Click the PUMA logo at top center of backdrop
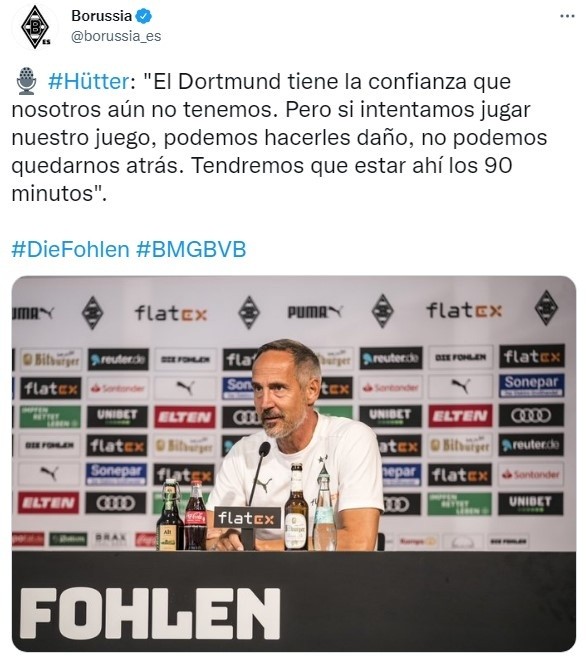This screenshot has width=586, height=659. [x=315, y=312]
